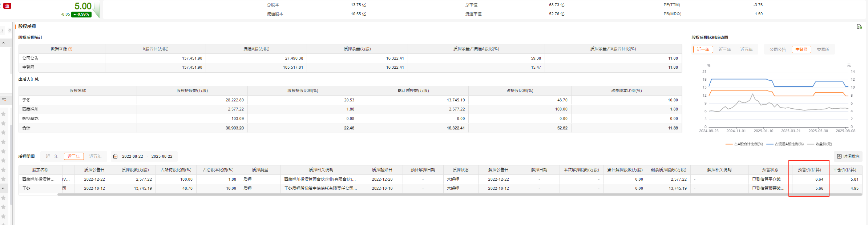Click 西藏祥川 in the 出质人汇总 table
This screenshot has height=225, width=868.
click(x=30, y=109)
